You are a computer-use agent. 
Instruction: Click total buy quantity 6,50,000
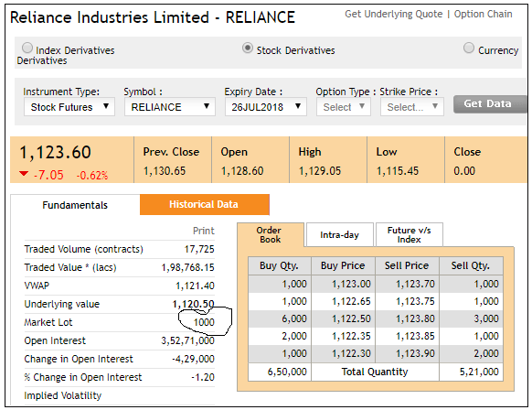(287, 372)
